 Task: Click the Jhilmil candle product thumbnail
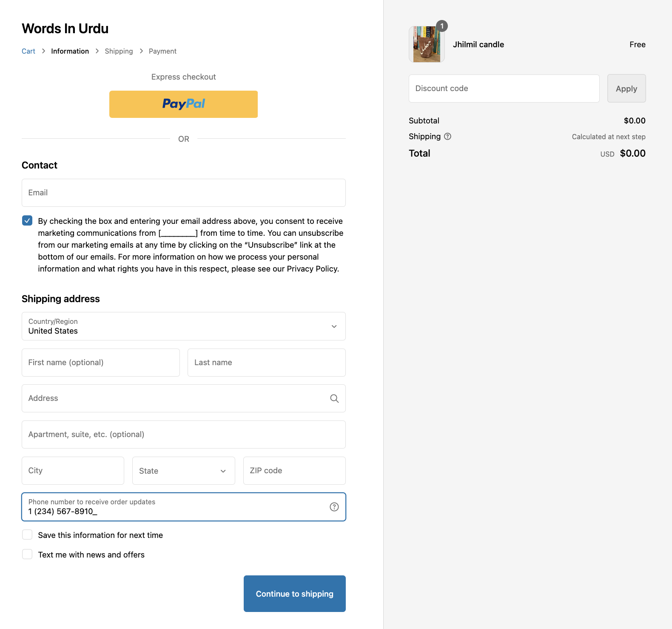(427, 45)
